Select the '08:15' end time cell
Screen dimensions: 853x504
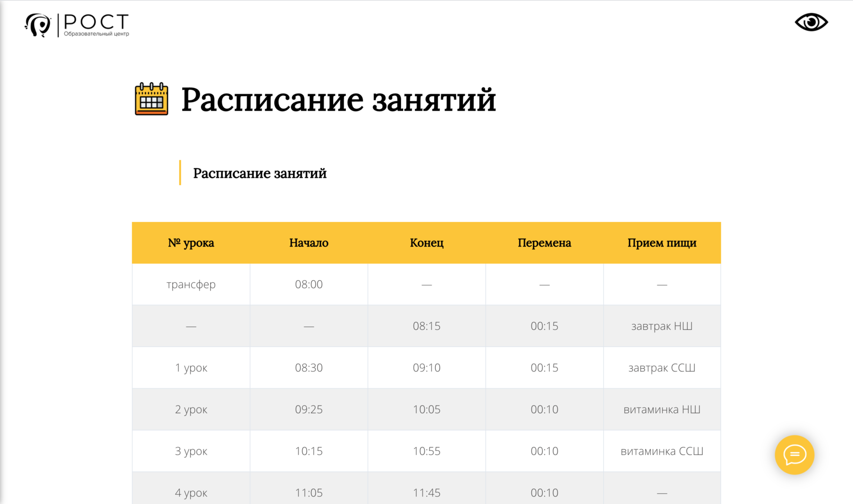(426, 326)
